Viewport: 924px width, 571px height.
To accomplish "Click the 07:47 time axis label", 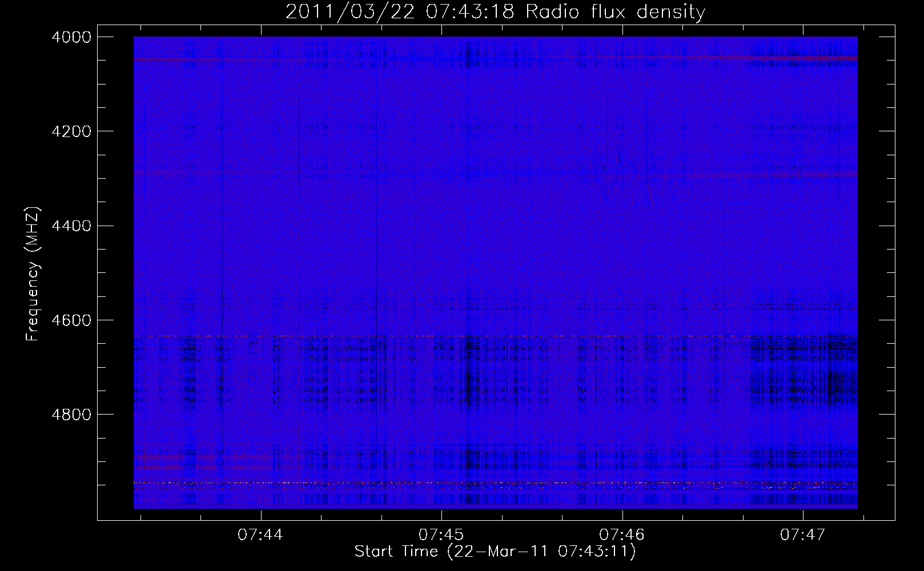I will [803, 535].
